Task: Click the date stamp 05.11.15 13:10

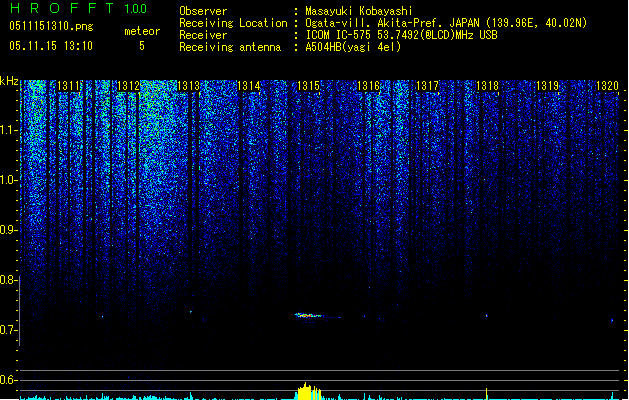Action: [51, 46]
